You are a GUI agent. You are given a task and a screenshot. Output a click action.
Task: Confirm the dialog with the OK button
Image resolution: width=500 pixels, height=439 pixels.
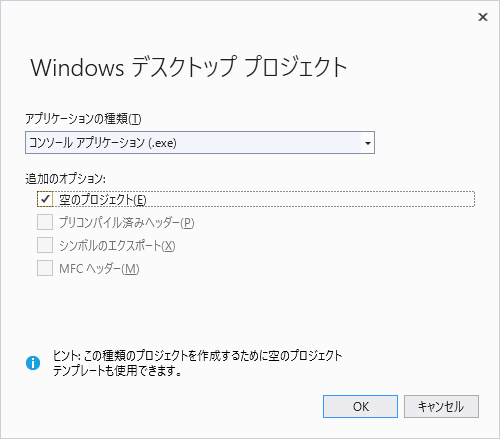[x=360, y=406]
